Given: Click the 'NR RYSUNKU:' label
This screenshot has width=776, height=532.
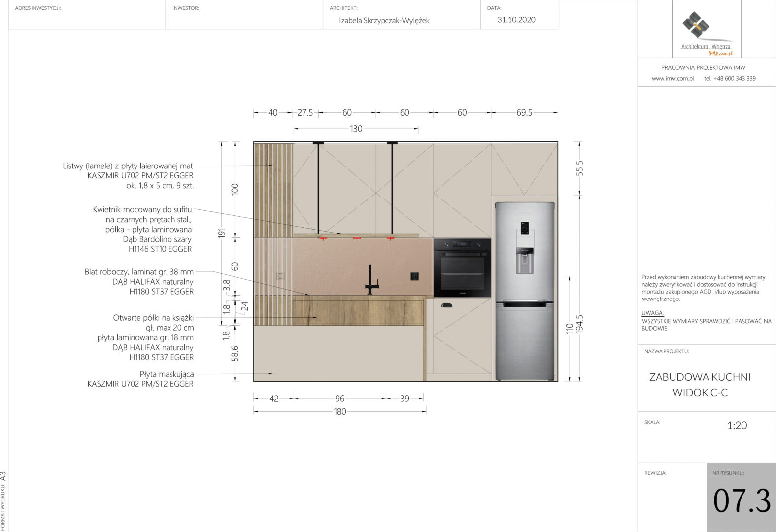Looking at the screenshot, I should click(728, 473).
